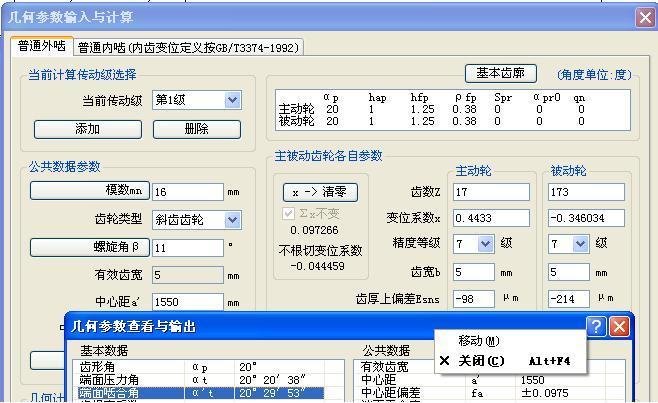The image size is (658, 403).
Task: Click the 螺旋角β button
Action: tap(89, 247)
